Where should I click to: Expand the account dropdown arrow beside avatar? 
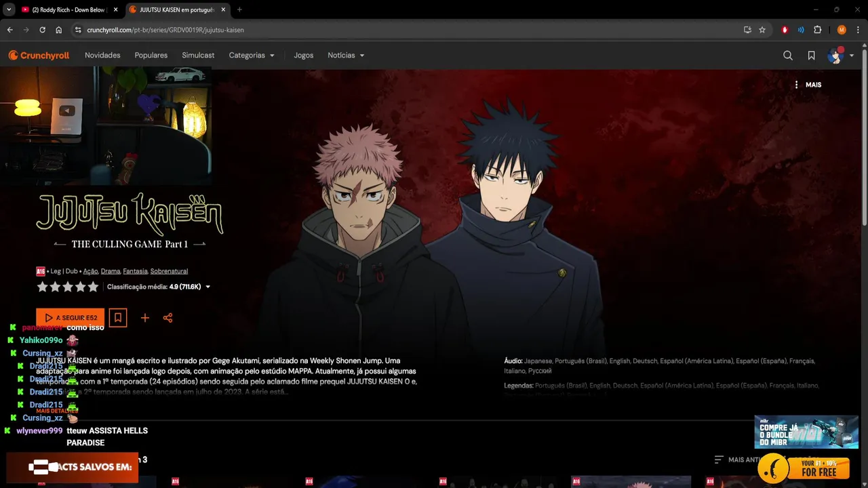[x=852, y=56]
